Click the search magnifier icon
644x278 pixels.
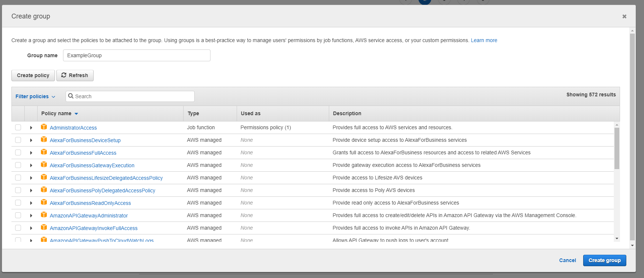click(71, 96)
